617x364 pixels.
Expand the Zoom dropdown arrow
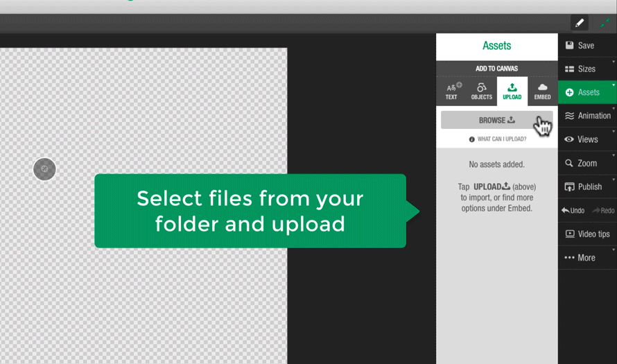[613, 156]
